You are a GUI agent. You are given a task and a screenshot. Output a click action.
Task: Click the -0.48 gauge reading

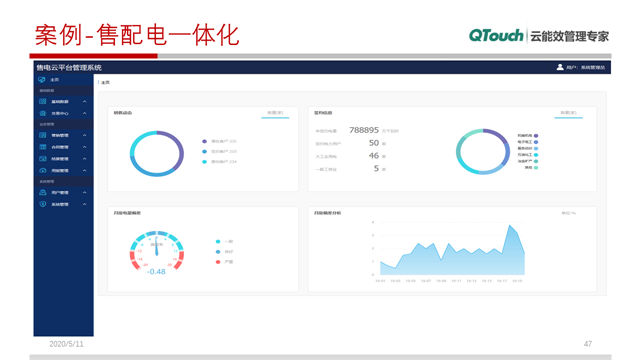tap(156, 272)
